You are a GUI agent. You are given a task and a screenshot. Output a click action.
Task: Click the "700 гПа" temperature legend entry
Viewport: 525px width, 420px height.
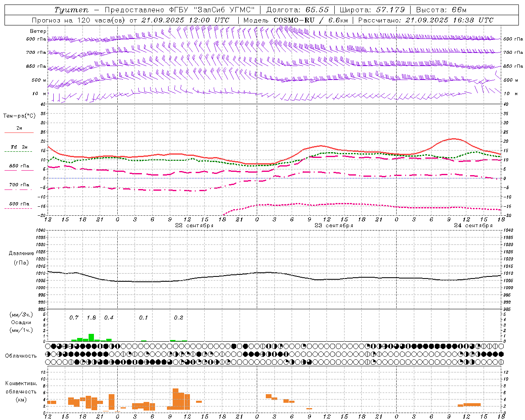19,185
